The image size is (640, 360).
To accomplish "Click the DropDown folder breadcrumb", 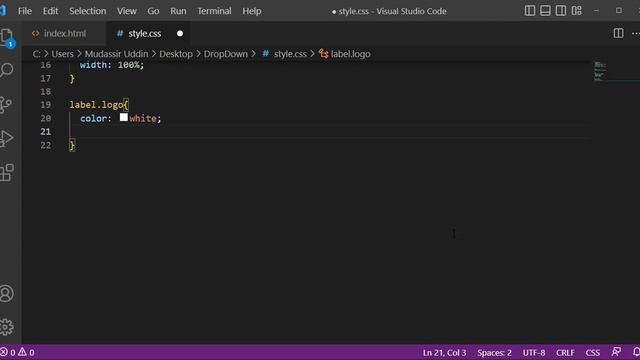I will [x=226, y=54].
